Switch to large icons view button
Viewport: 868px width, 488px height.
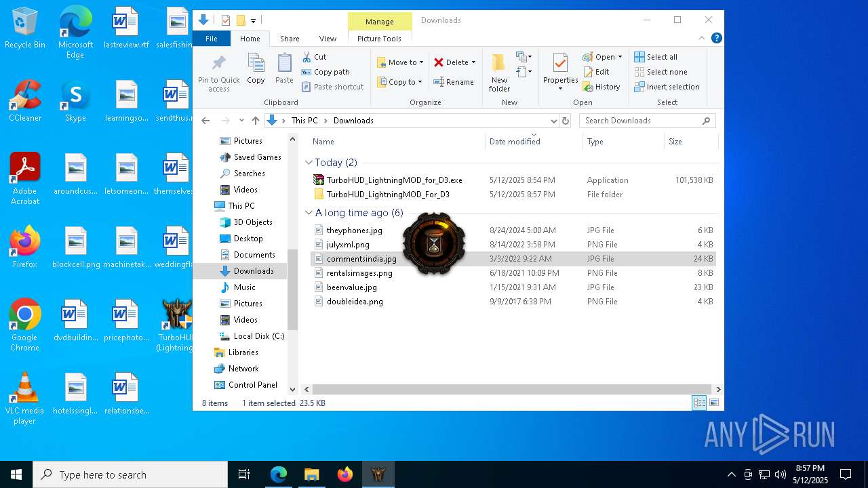(713, 403)
